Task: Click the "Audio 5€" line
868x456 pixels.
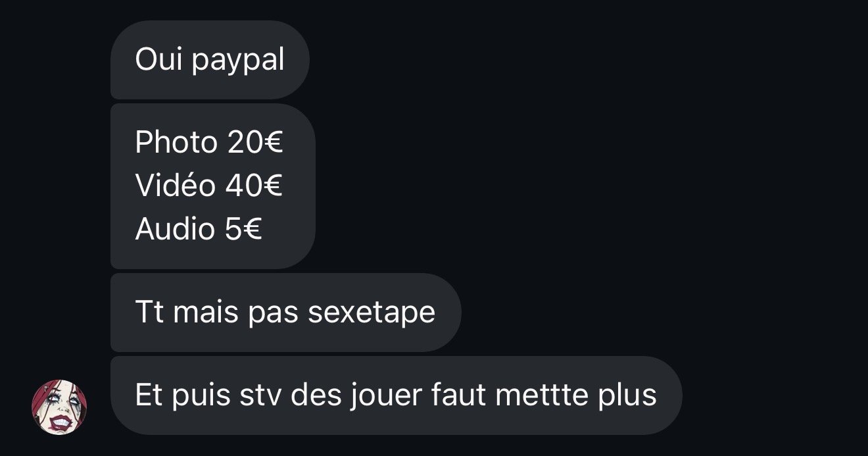Action: [x=199, y=229]
